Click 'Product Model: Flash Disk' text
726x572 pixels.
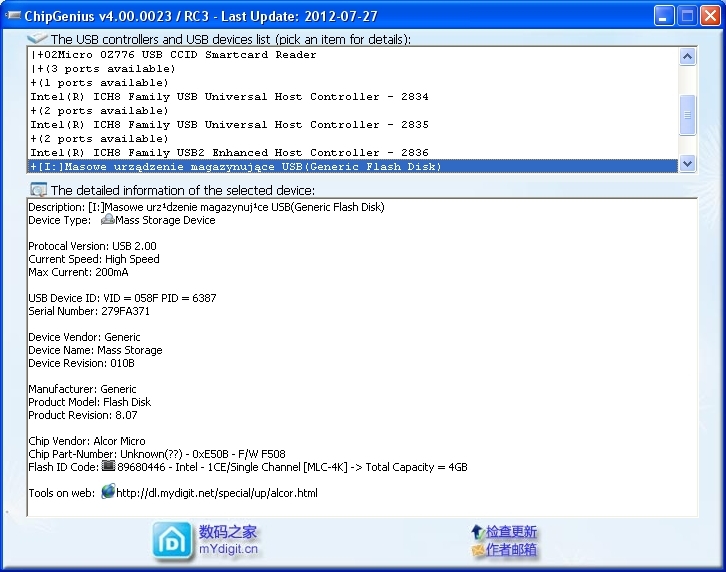pyautogui.click(x=90, y=402)
